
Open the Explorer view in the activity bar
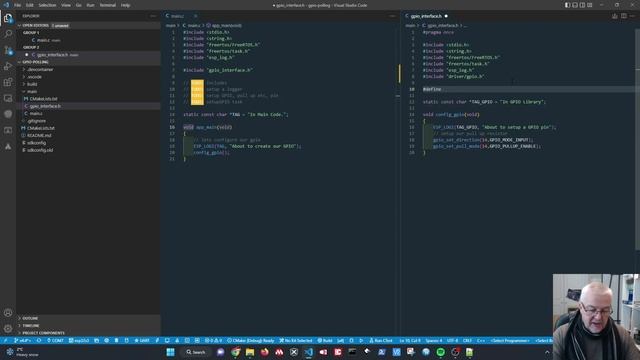[8, 18]
